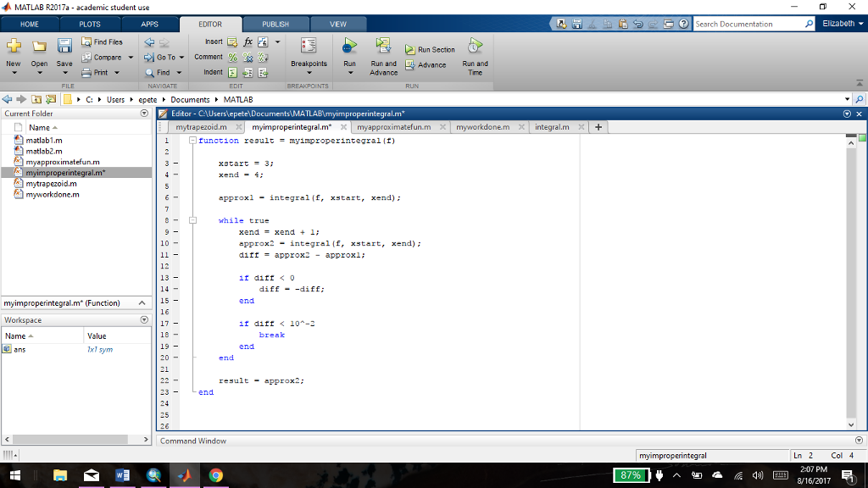
Task: Open the Save dropdown arrow
Action: point(64,72)
